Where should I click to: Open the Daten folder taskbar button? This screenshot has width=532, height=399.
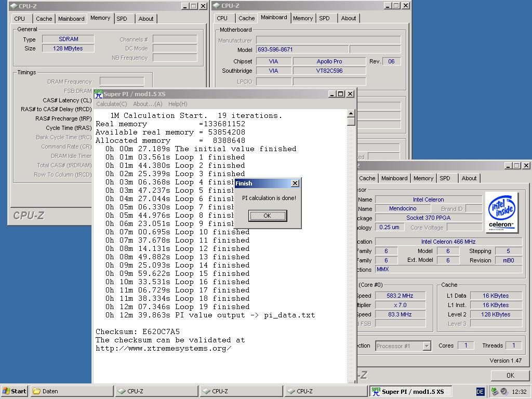(72, 391)
